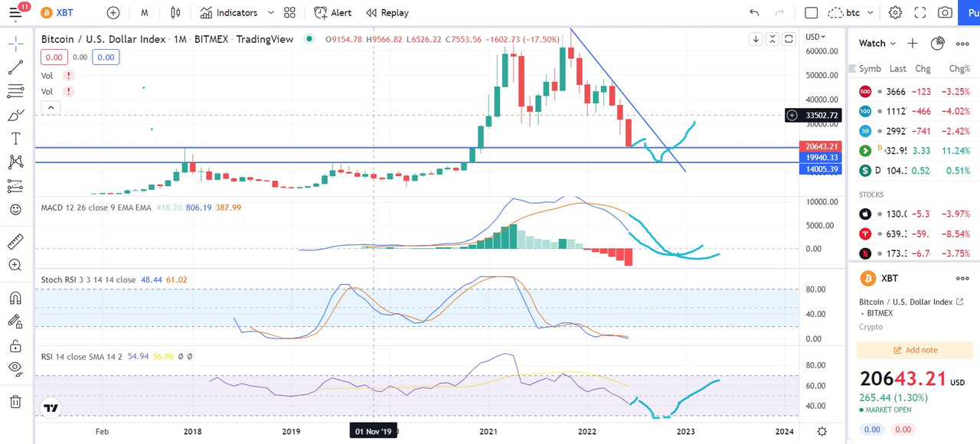Select chart layout setup icon

[x=812, y=13]
